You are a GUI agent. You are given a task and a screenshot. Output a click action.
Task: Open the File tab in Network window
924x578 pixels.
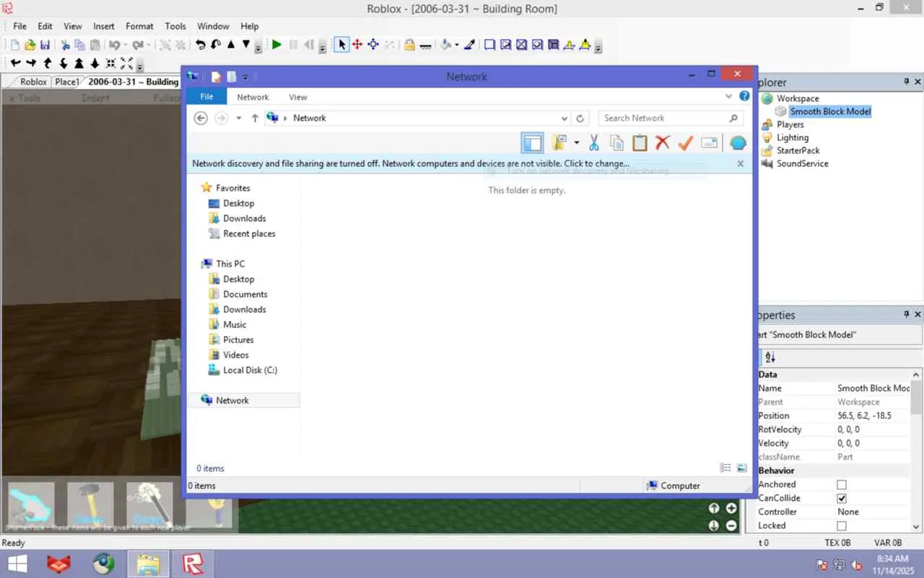pyautogui.click(x=206, y=97)
